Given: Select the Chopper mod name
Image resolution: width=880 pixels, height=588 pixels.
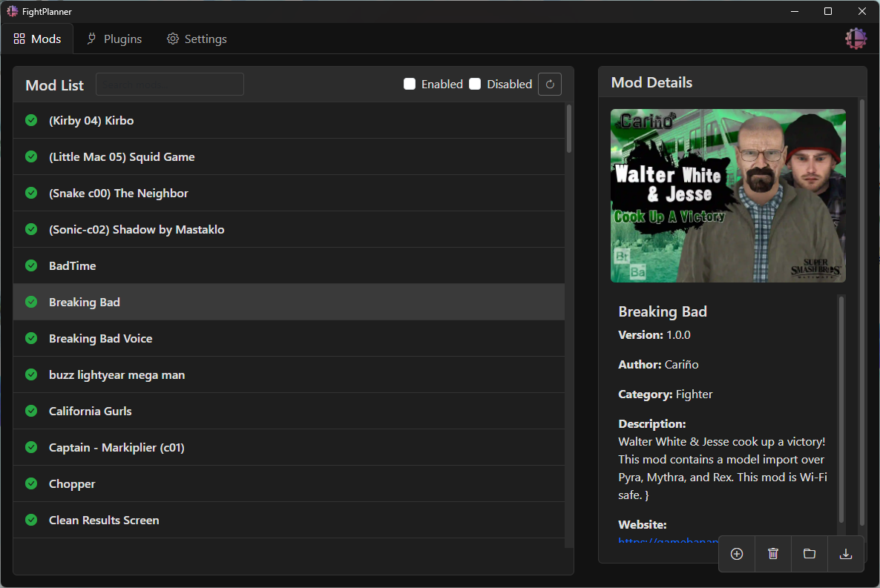Looking at the screenshot, I should [72, 484].
